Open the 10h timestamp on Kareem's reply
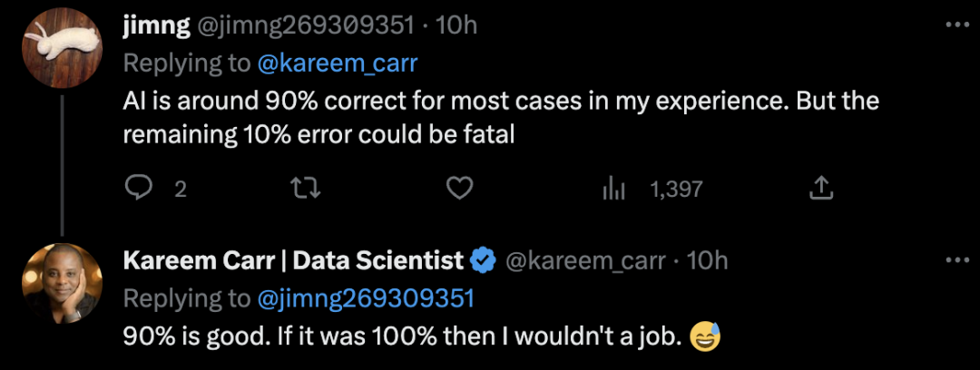 tap(708, 261)
